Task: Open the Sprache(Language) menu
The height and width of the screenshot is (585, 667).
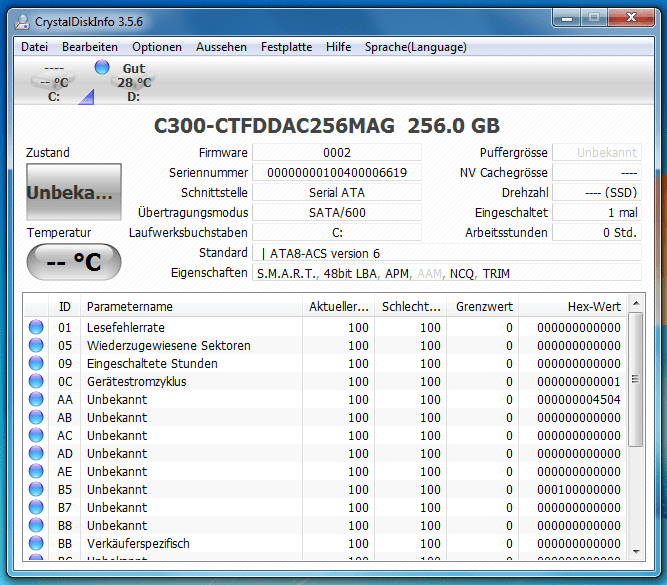Action: [x=415, y=47]
